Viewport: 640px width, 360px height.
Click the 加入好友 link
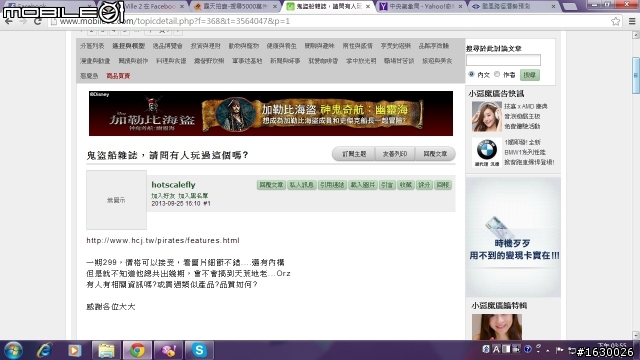click(x=163, y=196)
